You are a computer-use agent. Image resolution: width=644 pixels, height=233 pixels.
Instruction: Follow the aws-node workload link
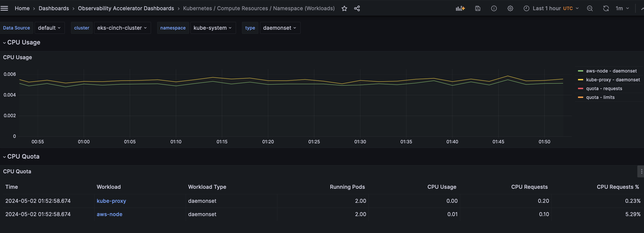(109, 214)
